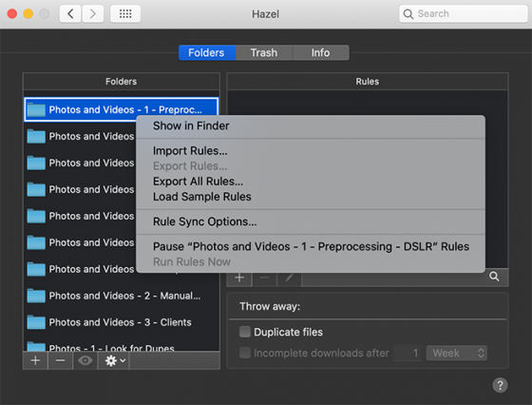Open help with question mark button
The image size is (532, 405).
click(500, 385)
